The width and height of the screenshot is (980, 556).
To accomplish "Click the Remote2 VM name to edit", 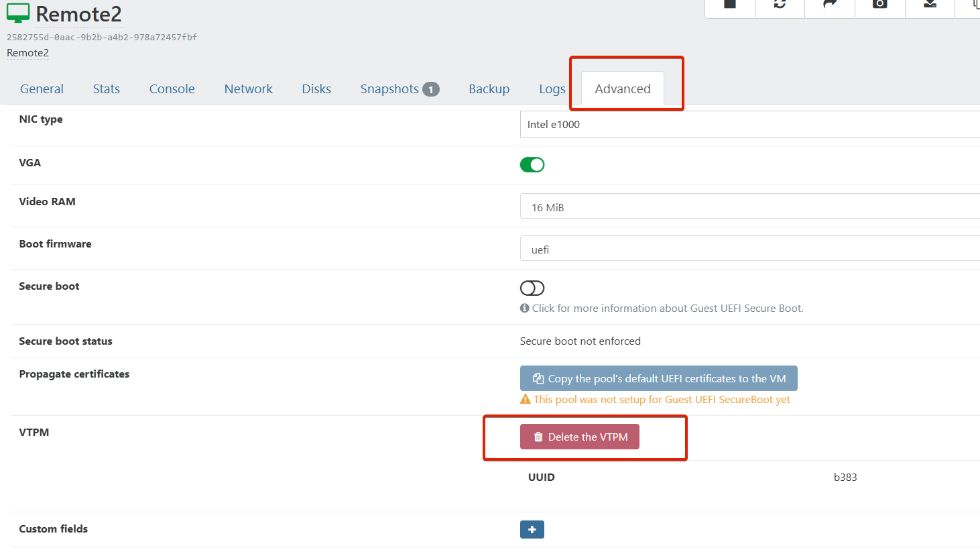I will pos(78,14).
